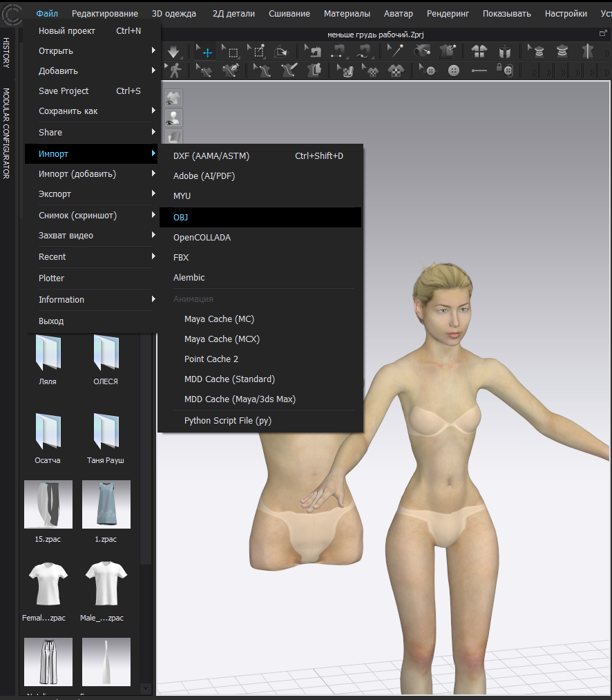Toggle garment visibility eye icon in viewport
The height and width of the screenshot is (700, 612).
point(173,98)
